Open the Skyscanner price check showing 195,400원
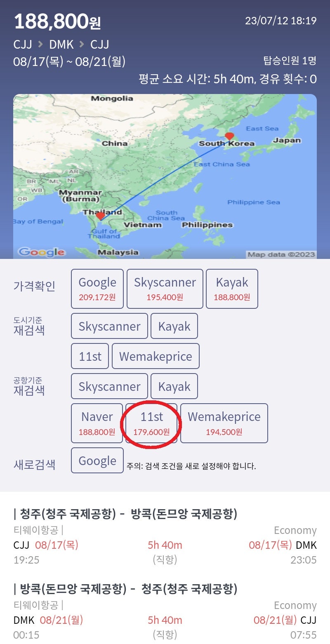 [x=165, y=288]
